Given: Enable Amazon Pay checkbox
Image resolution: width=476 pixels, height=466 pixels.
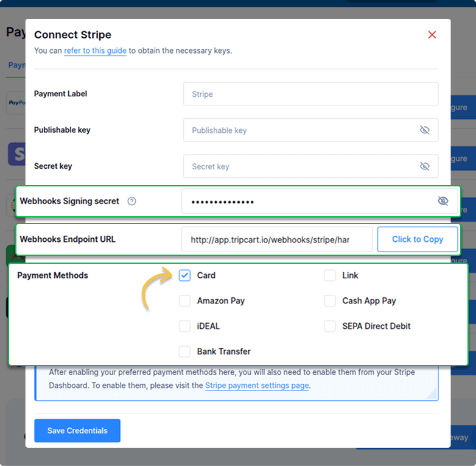Looking at the screenshot, I should [x=184, y=301].
